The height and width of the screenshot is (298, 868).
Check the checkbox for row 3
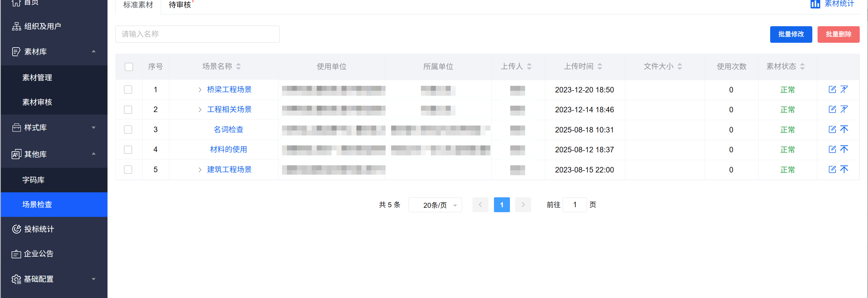click(128, 130)
